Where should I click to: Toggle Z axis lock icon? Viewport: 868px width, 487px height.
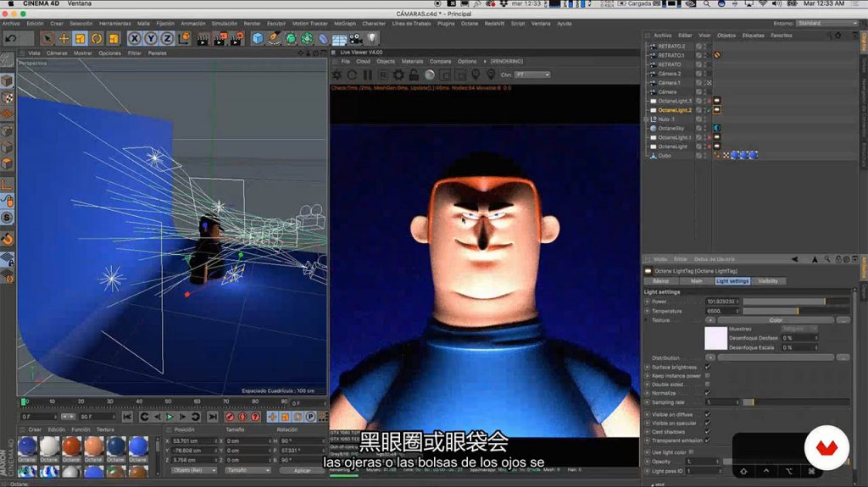pyautogui.click(x=167, y=38)
